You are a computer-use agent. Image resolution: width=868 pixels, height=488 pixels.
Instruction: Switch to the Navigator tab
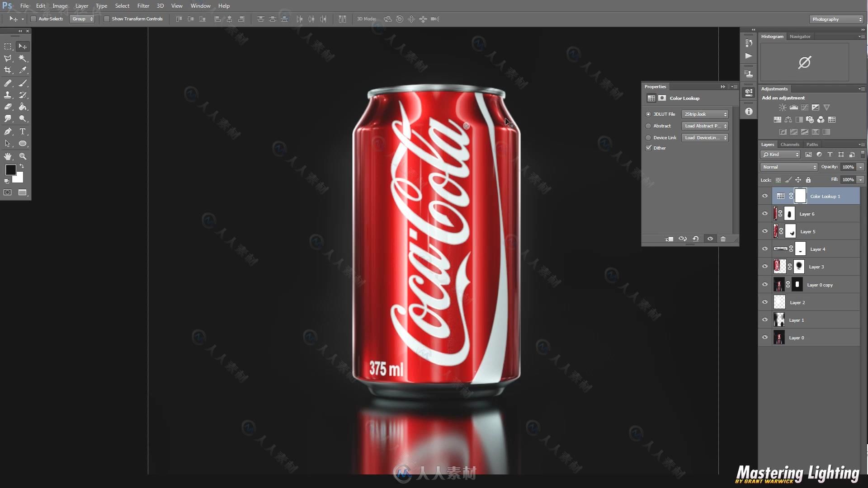click(800, 36)
